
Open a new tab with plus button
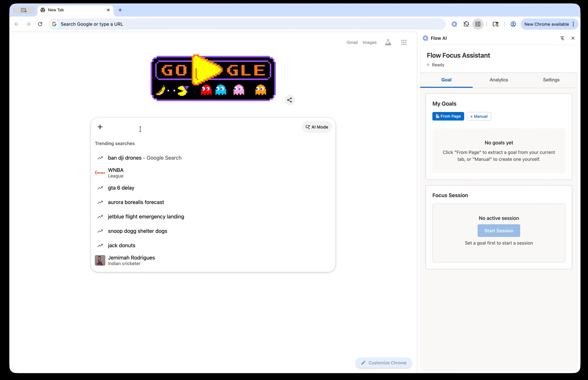[x=120, y=10]
